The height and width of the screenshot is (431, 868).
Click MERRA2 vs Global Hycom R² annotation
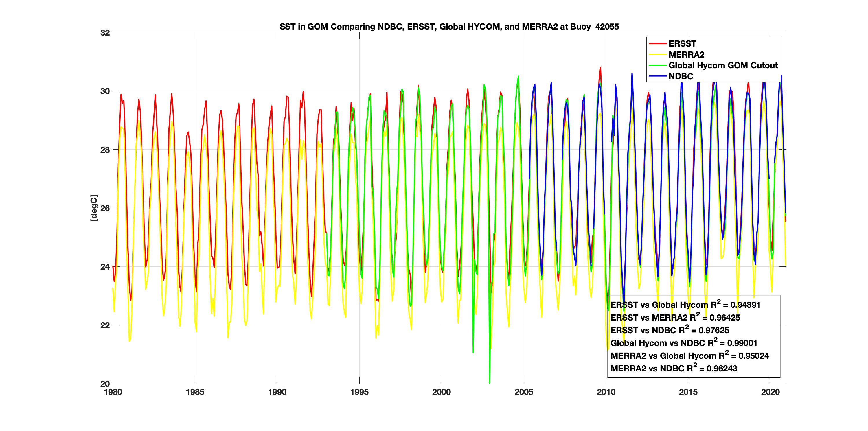tap(689, 356)
